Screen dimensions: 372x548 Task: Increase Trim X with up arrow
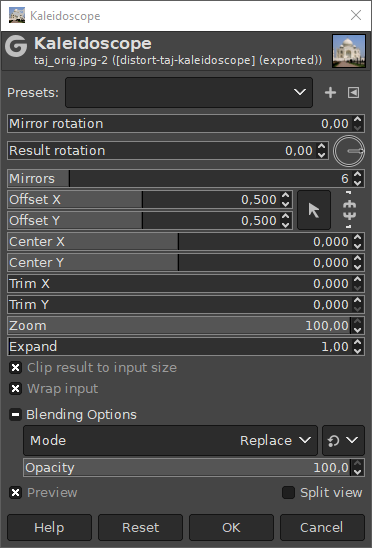pos(357,279)
